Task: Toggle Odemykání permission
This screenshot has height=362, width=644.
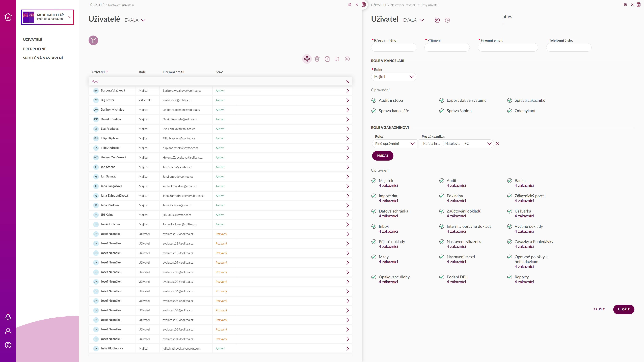Action: (509, 111)
